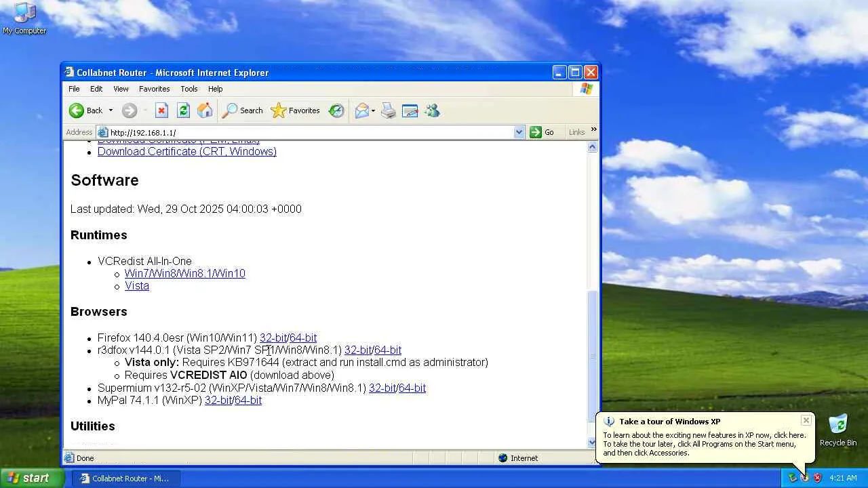The height and width of the screenshot is (488, 868).
Task: Open the View menu
Action: click(x=121, y=89)
